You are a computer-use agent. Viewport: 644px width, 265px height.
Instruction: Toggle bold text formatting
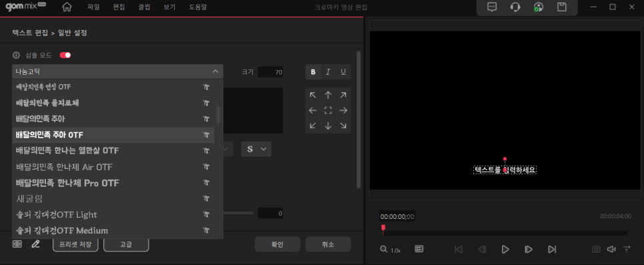[x=313, y=72]
